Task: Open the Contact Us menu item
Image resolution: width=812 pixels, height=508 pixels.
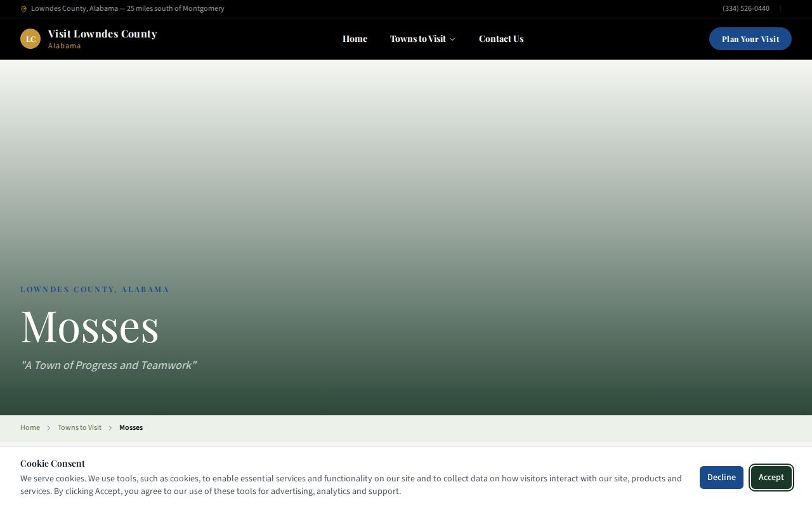Action: [501, 39]
